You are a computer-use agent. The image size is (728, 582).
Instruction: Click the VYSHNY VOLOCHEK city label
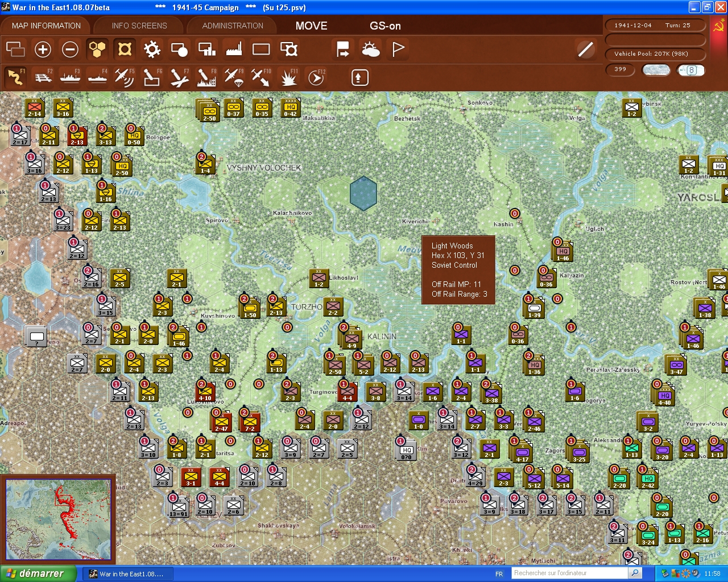click(264, 168)
